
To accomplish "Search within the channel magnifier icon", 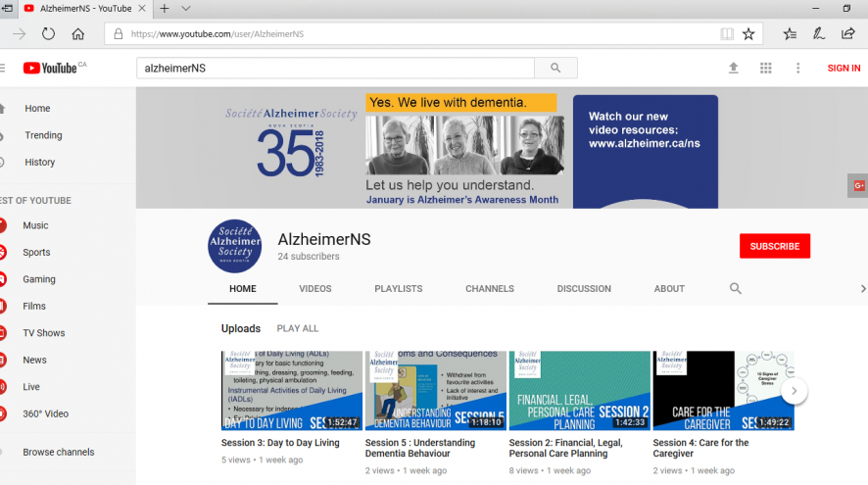I will click(735, 288).
